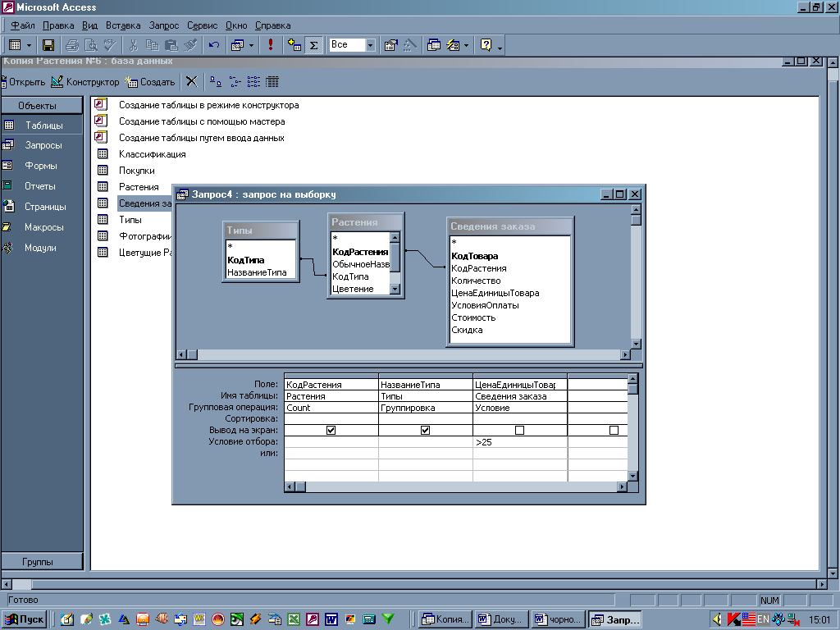Click the Save toolbar icon
The width and height of the screenshot is (840, 630).
48,45
